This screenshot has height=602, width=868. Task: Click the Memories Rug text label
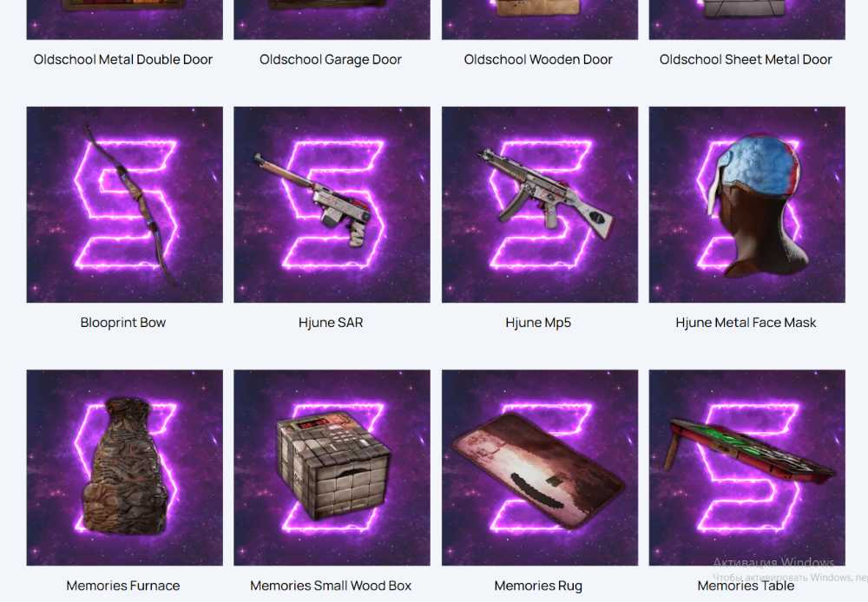coord(538,586)
